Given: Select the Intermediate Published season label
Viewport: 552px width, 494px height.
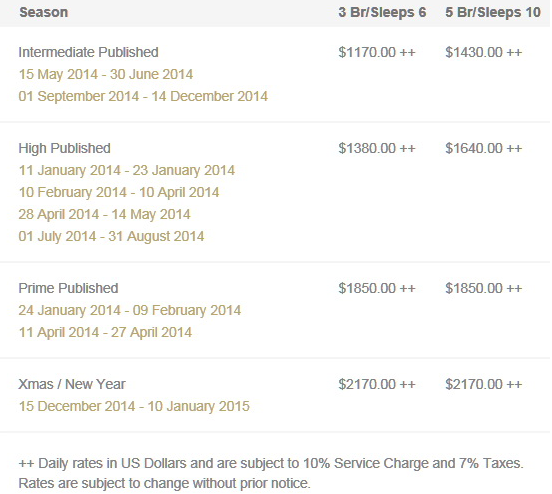Looking at the screenshot, I should [x=88, y=52].
